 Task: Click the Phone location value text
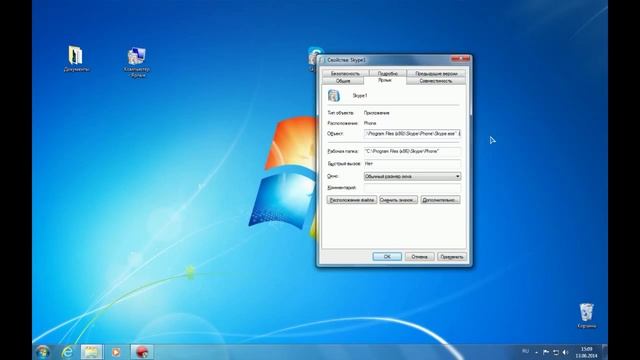pos(370,123)
